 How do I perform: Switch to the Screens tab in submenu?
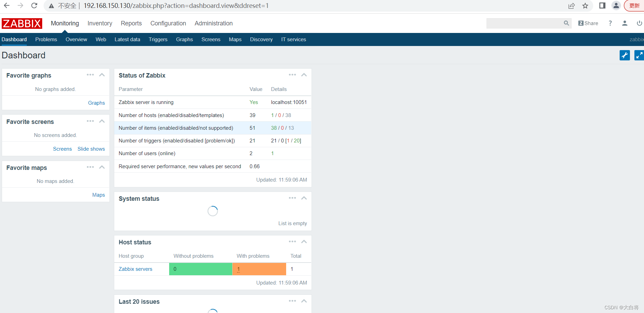tap(211, 39)
